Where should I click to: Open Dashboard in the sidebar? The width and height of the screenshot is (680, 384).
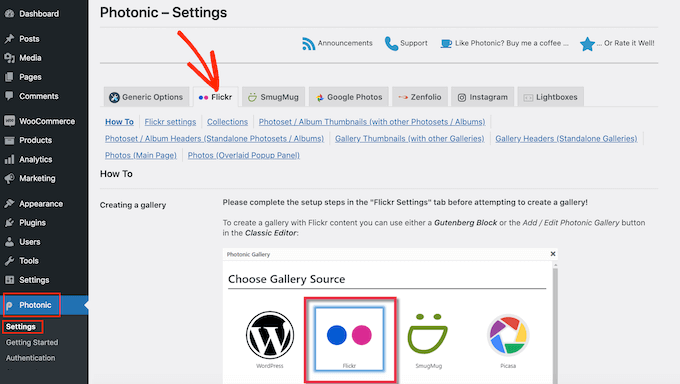click(39, 14)
